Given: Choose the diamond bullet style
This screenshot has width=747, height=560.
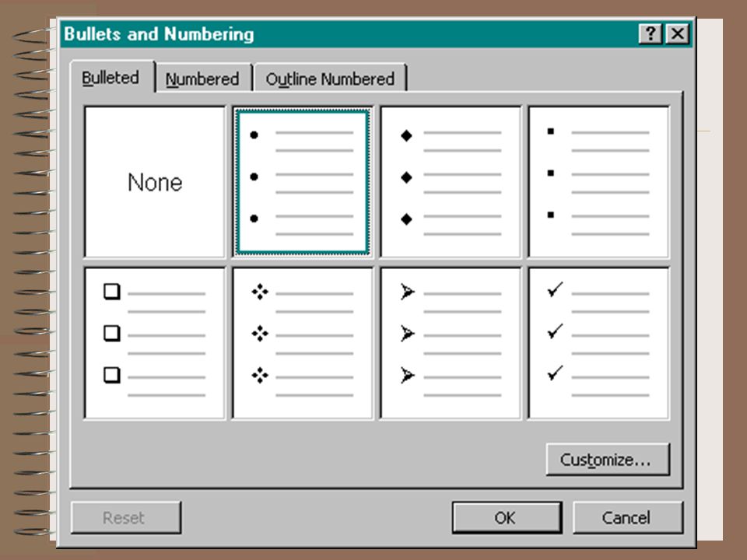Looking at the screenshot, I should pos(451,182).
